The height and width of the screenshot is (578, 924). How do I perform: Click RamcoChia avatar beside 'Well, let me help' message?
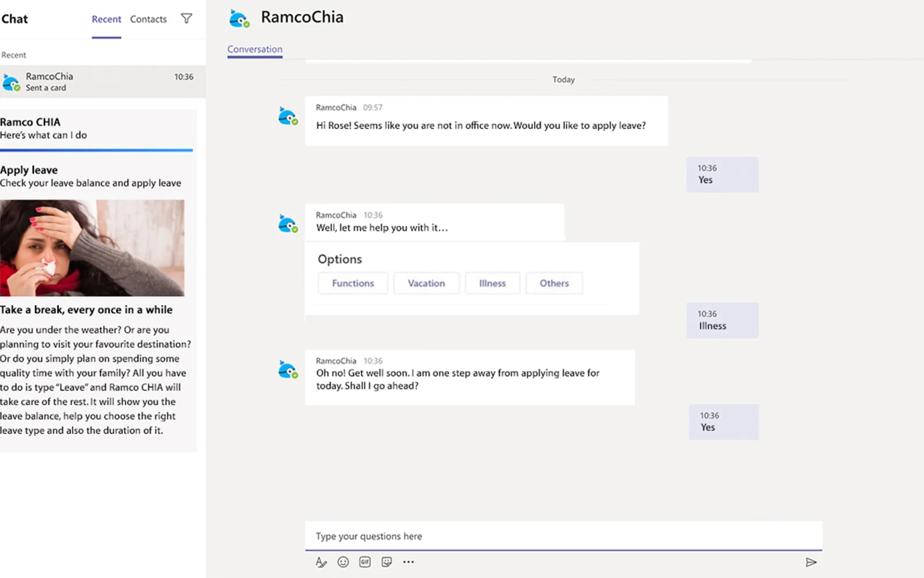point(288,224)
